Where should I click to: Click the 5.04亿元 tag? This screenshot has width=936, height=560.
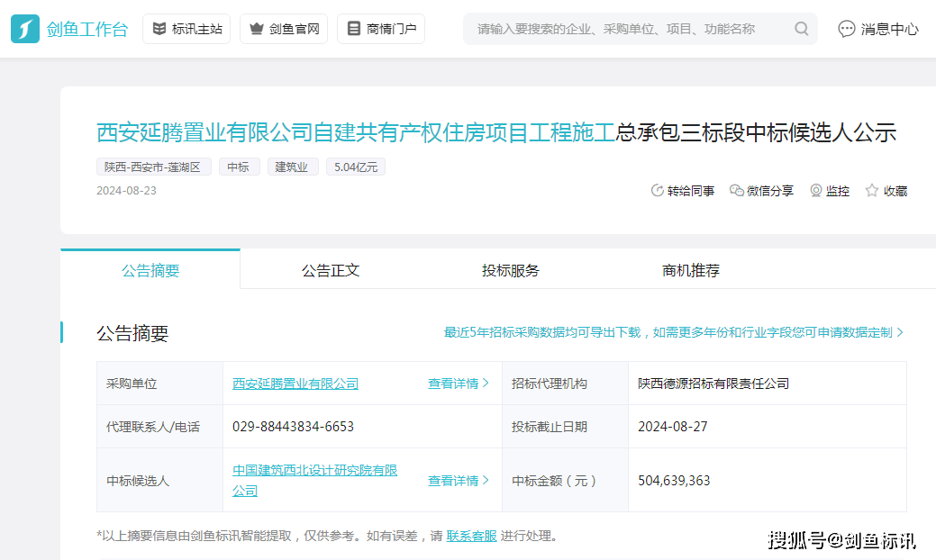(x=356, y=167)
